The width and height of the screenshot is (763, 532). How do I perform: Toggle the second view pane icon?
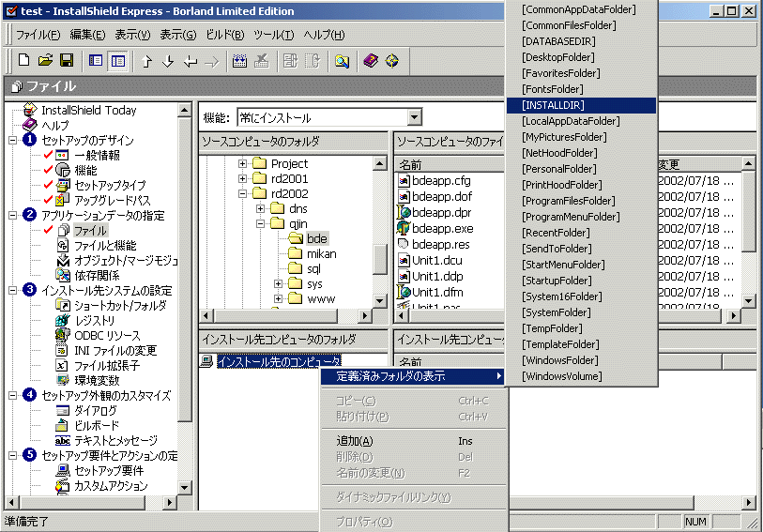point(117,61)
